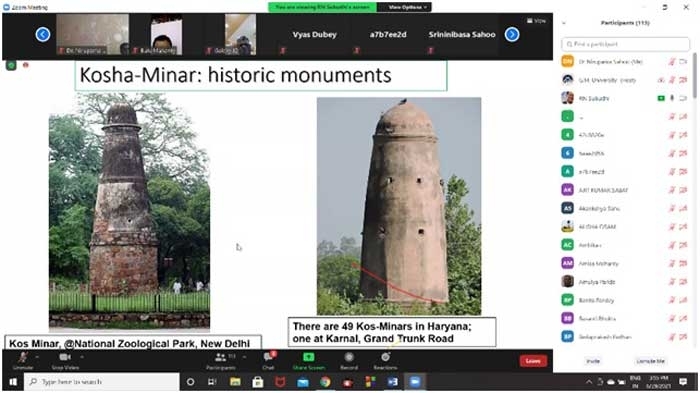Open the Participants panel icon
Image resolution: width=700 pixels, height=393 pixels.
[x=221, y=357]
